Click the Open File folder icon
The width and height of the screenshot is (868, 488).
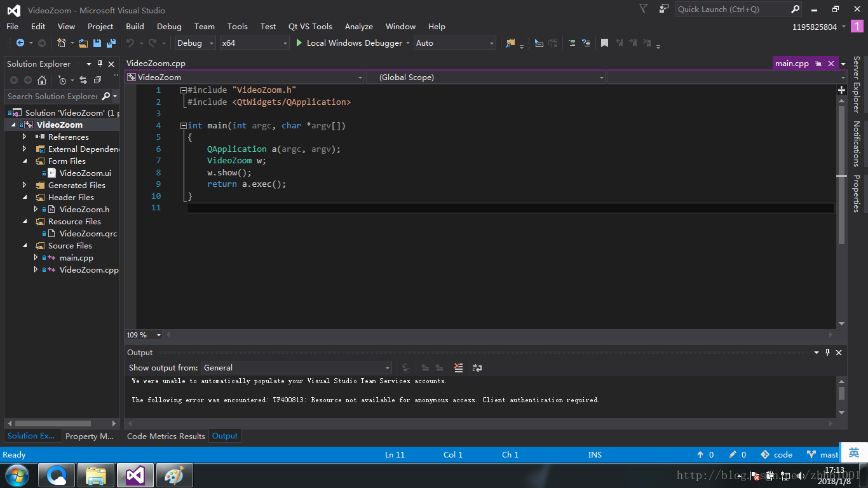pyautogui.click(x=83, y=43)
